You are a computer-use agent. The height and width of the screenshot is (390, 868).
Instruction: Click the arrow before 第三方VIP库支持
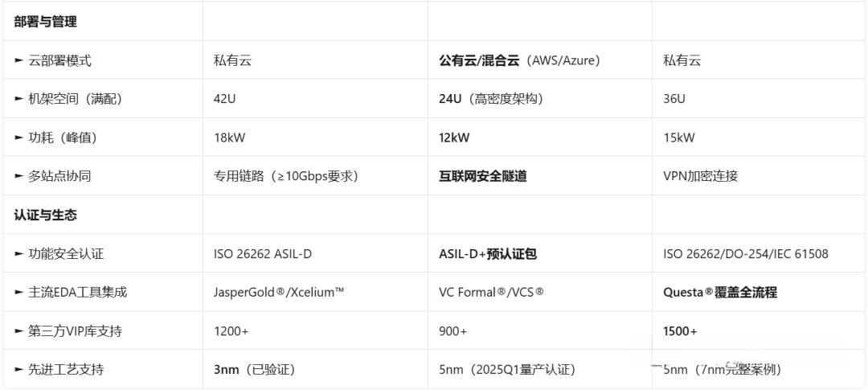18,331
